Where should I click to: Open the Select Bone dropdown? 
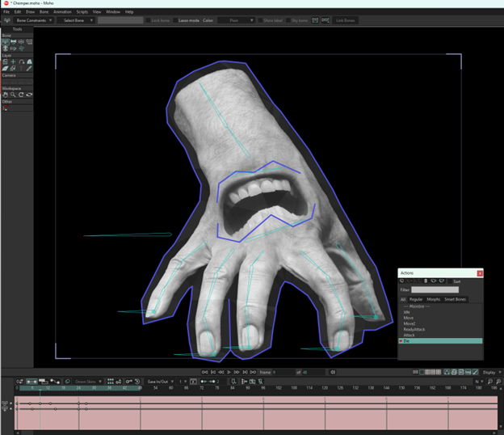point(76,20)
